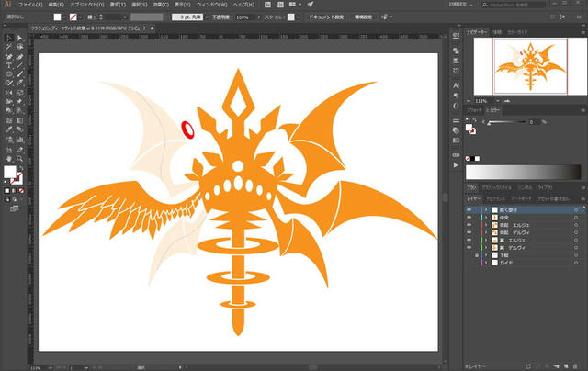588x371 pixels.
Task: Switch to the アートボード panel tab
Action: pyautogui.click(x=521, y=198)
